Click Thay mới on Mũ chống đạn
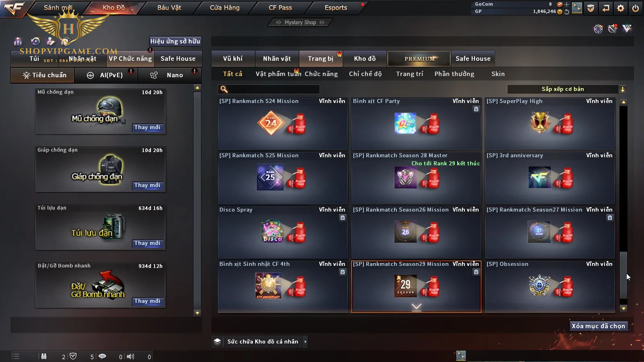Viewport: 644px width, 362px height. tap(147, 128)
